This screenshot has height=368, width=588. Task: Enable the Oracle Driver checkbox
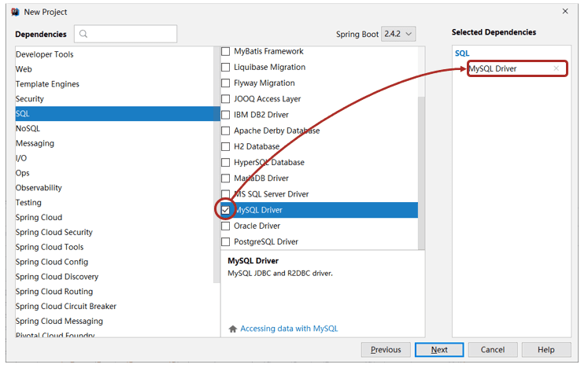pyautogui.click(x=226, y=226)
